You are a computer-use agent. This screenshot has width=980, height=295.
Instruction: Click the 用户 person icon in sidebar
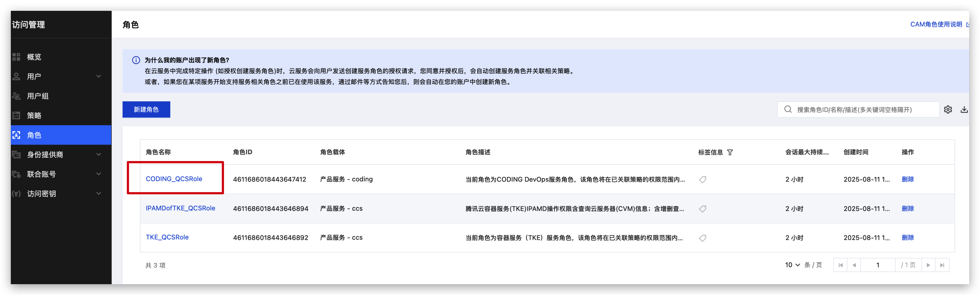pyautogui.click(x=16, y=76)
